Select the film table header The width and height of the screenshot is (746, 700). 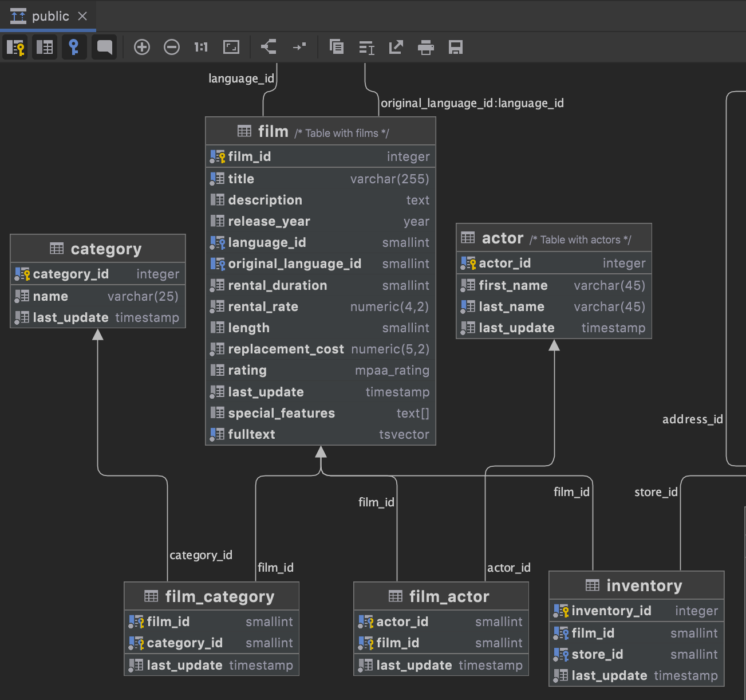273,132
